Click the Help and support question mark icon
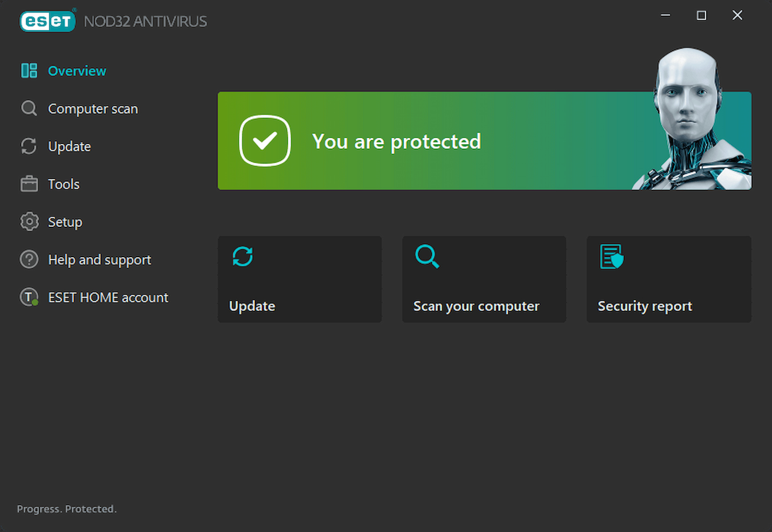The width and height of the screenshot is (772, 532). (29, 259)
